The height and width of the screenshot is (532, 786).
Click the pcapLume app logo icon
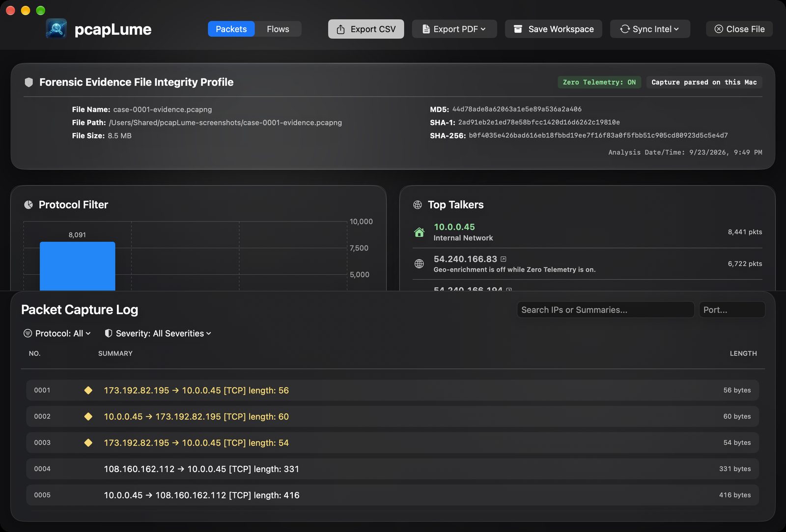[56, 29]
